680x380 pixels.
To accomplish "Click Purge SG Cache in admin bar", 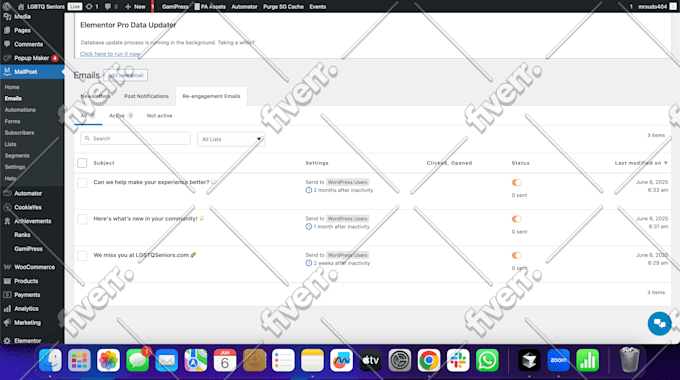I will tap(283, 7).
